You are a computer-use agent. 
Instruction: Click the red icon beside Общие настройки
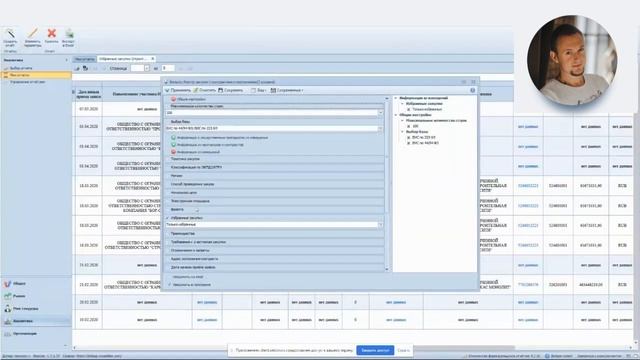tap(173, 99)
